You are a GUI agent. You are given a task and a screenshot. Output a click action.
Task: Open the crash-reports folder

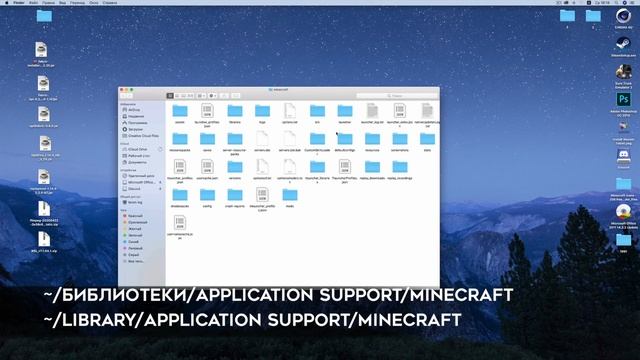[x=235, y=195]
